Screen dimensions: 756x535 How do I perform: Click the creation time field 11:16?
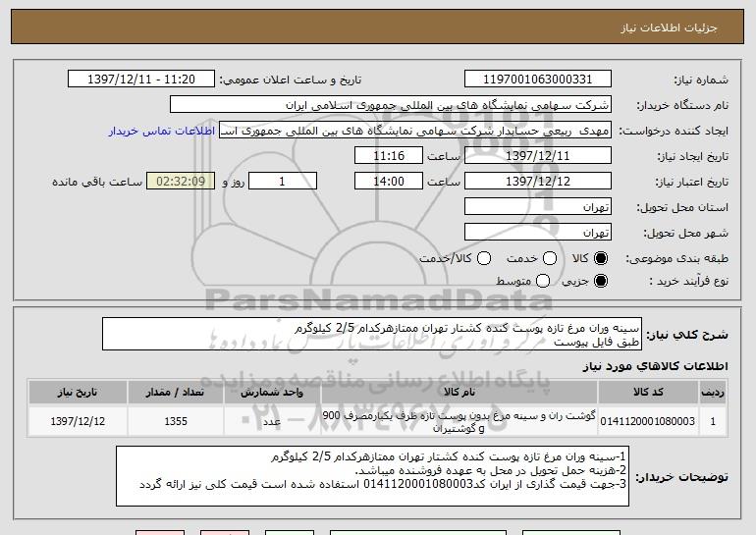click(389, 156)
